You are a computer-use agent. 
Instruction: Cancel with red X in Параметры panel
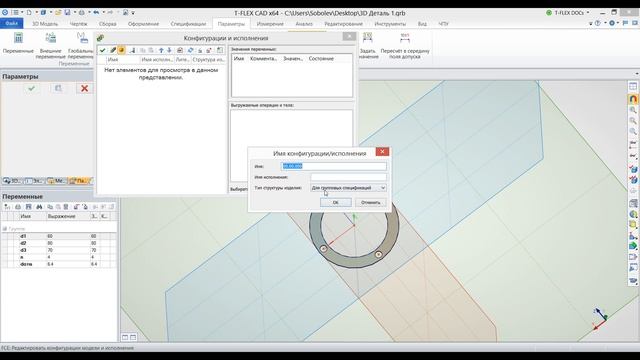pyautogui.click(x=84, y=88)
